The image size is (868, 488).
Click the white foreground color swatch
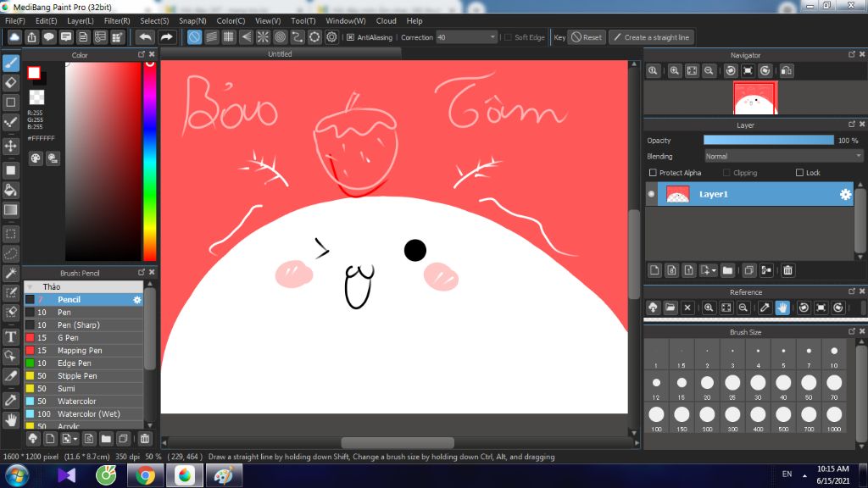coord(34,73)
